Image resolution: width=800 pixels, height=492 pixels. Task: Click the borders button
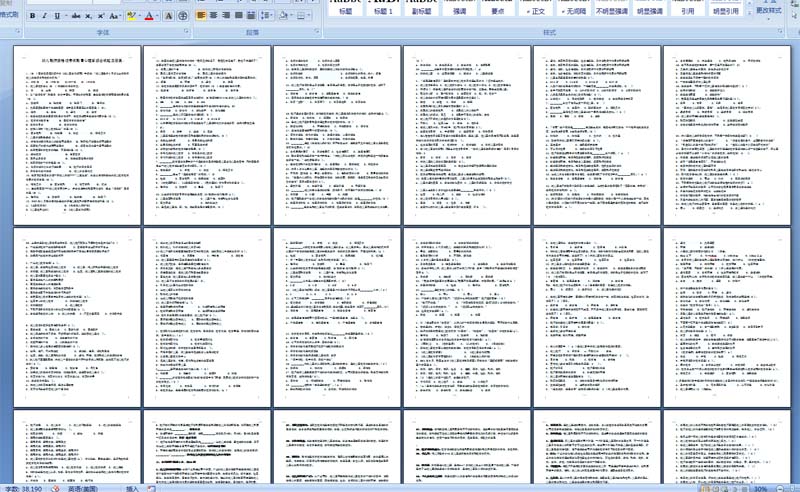click(301, 15)
